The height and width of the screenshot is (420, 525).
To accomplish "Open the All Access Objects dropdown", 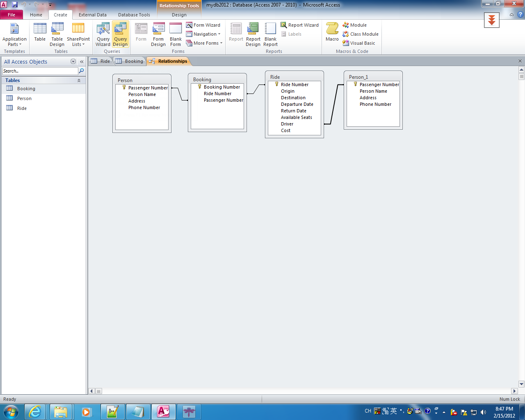I will point(73,62).
